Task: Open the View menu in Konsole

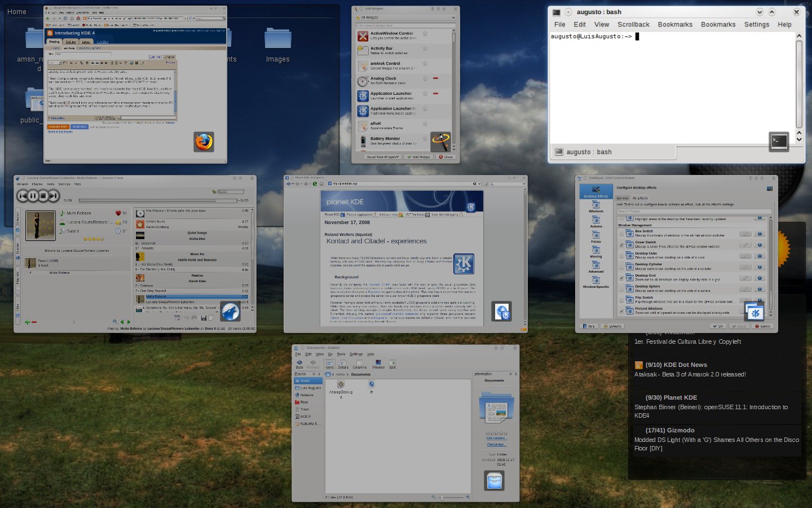Action: [602, 24]
